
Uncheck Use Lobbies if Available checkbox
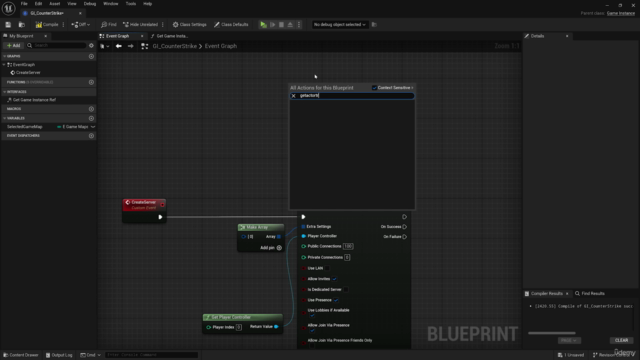pyautogui.click(x=312, y=316)
